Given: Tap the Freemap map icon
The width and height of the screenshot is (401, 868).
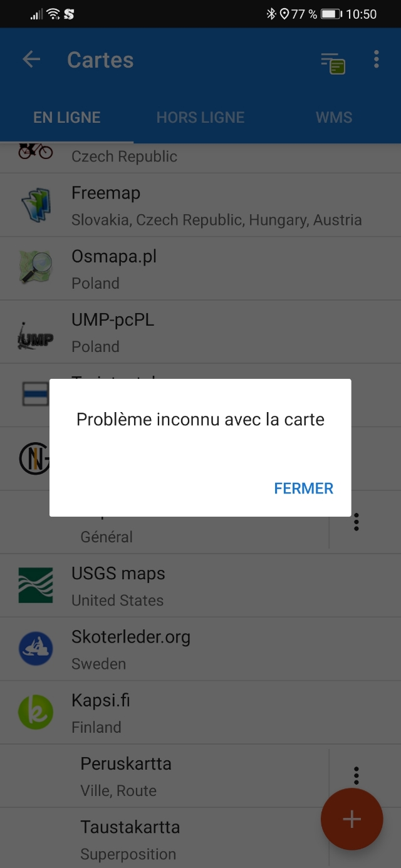Looking at the screenshot, I should (36, 205).
